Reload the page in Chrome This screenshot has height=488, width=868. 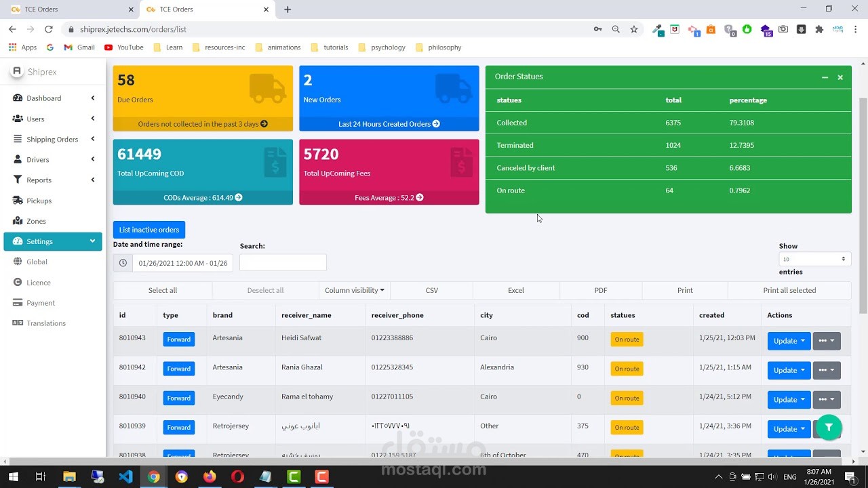pyautogui.click(x=49, y=29)
